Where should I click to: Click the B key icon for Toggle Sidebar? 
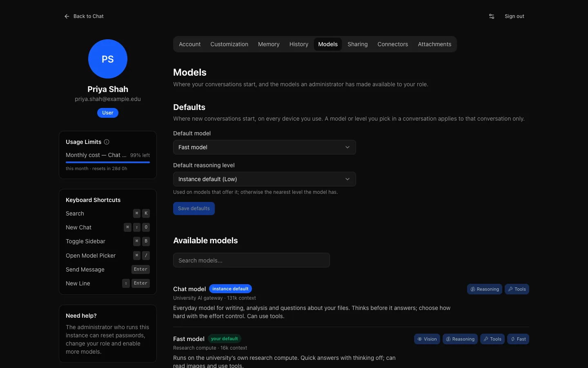pos(146,241)
